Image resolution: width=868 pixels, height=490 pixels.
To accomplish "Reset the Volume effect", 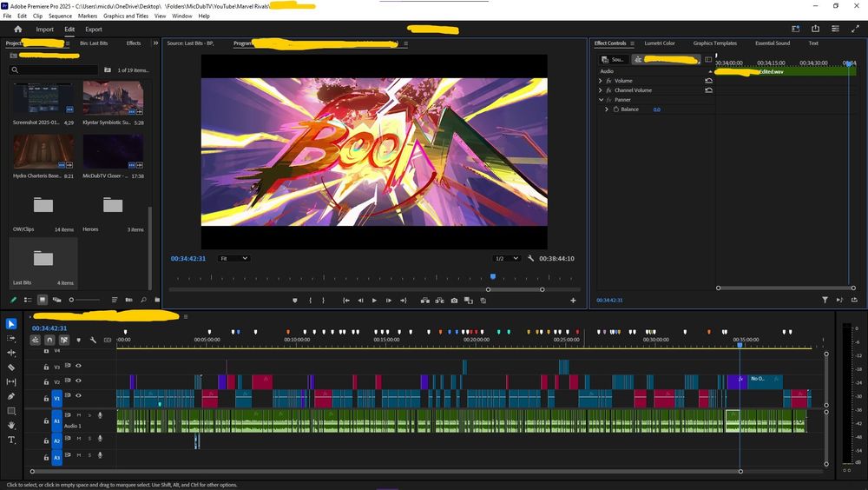I will point(708,81).
